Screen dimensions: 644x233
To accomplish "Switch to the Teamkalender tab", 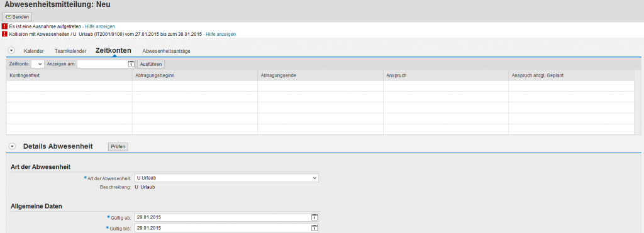I will coord(70,51).
